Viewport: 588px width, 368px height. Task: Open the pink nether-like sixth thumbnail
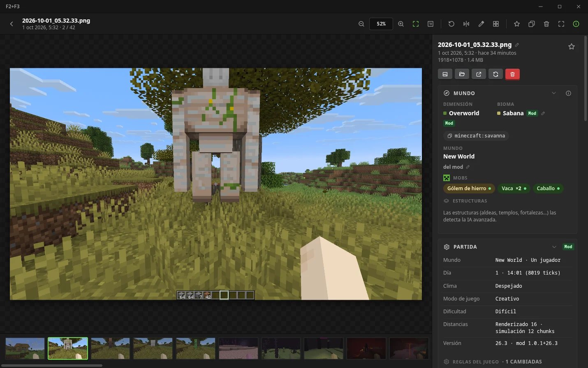click(238, 348)
